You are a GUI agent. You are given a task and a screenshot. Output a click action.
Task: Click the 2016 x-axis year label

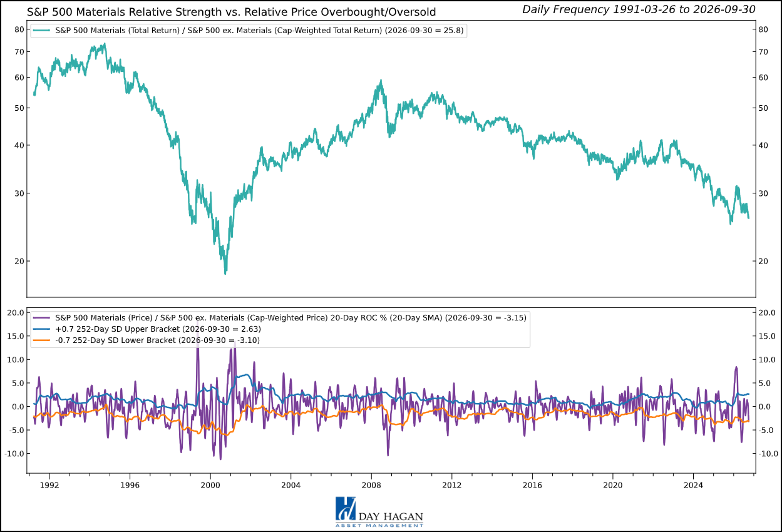pos(532,485)
